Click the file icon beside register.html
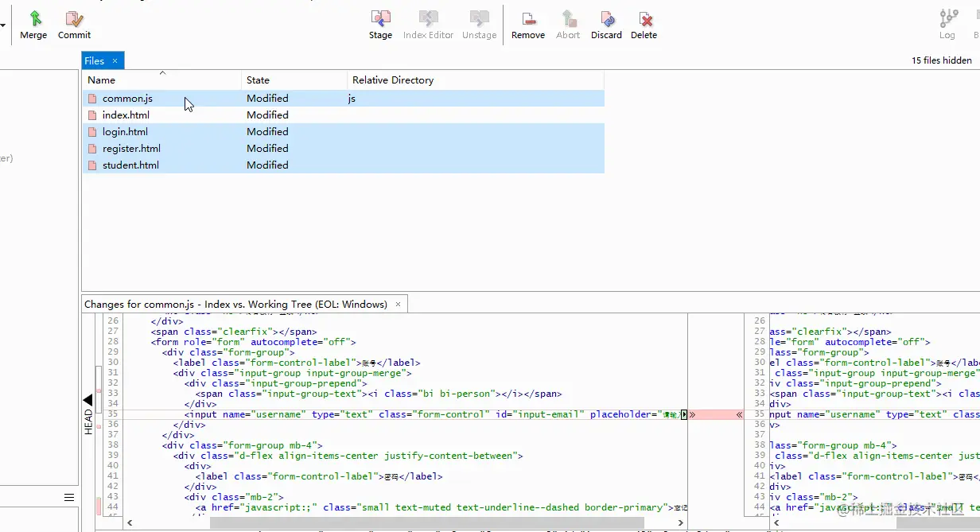Image resolution: width=980 pixels, height=532 pixels. point(92,149)
